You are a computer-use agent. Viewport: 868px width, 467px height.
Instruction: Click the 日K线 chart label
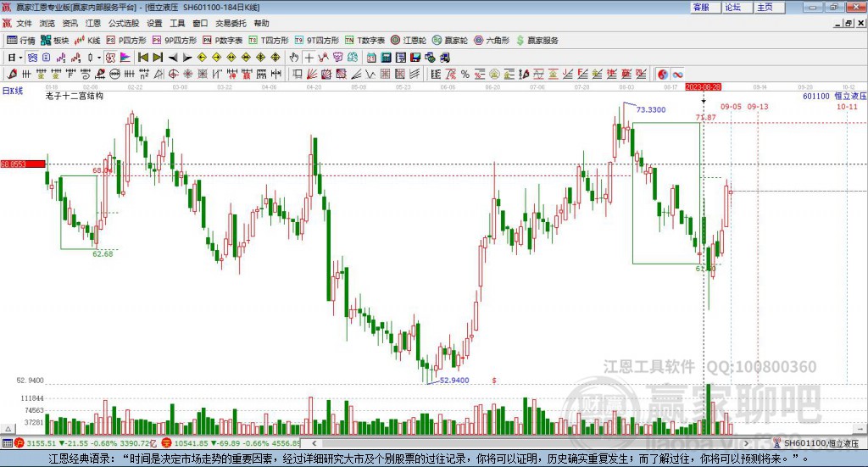tap(12, 91)
